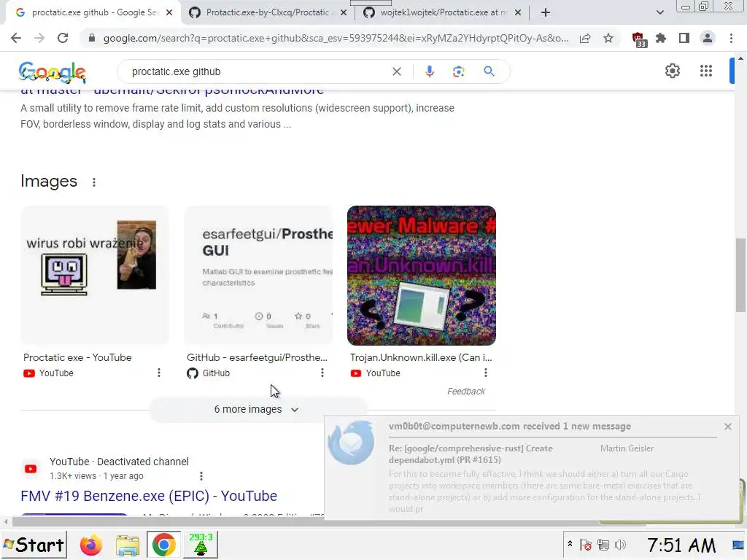This screenshot has width=747, height=560.
Task: Click the Chrome taskbar button
Action: click(x=163, y=545)
